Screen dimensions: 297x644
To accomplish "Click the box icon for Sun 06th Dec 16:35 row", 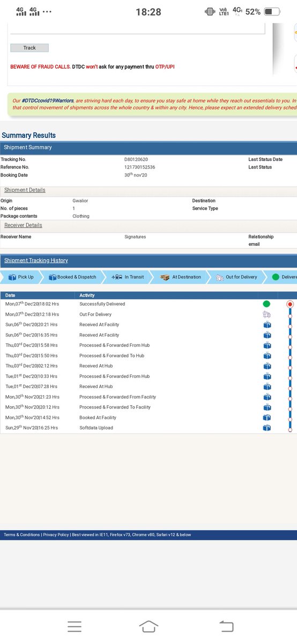I will [267, 335].
